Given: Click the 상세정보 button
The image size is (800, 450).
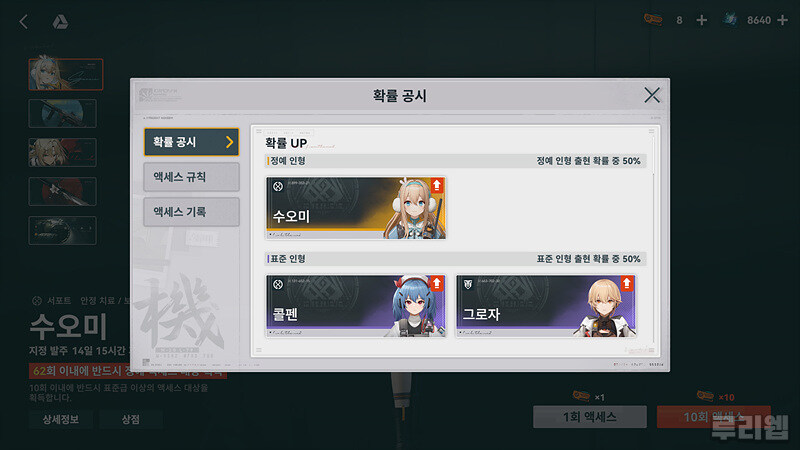Looking at the screenshot, I should point(61,419).
